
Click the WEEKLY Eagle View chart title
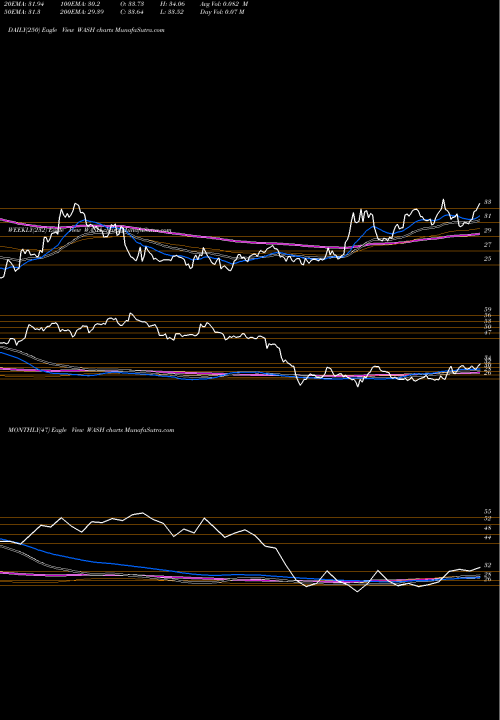tap(90, 230)
